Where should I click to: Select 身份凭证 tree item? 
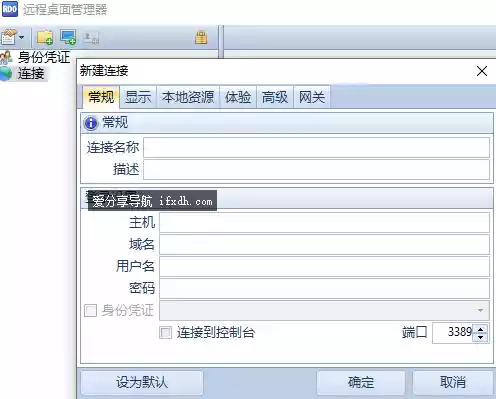44,57
